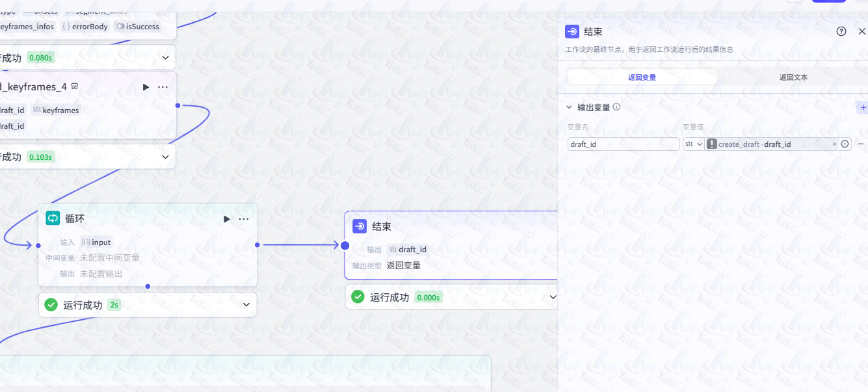Run the keyframes_4 node with its play icon
Image resolution: width=868 pixels, height=392 pixels.
tap(146, 86)
